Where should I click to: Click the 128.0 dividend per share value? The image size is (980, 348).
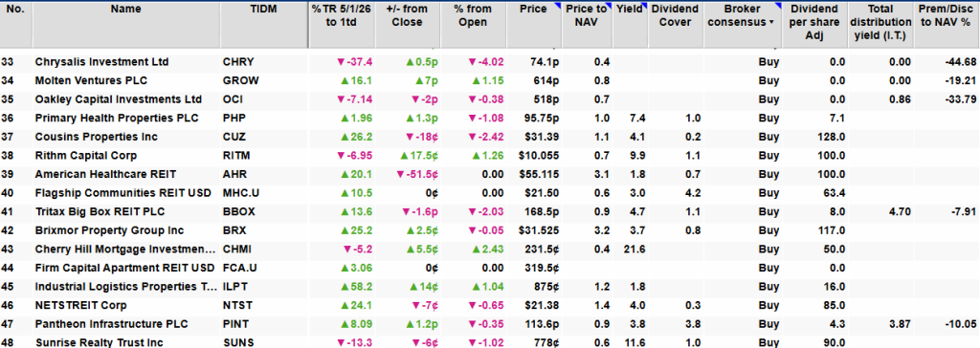(x=832, y=137)
